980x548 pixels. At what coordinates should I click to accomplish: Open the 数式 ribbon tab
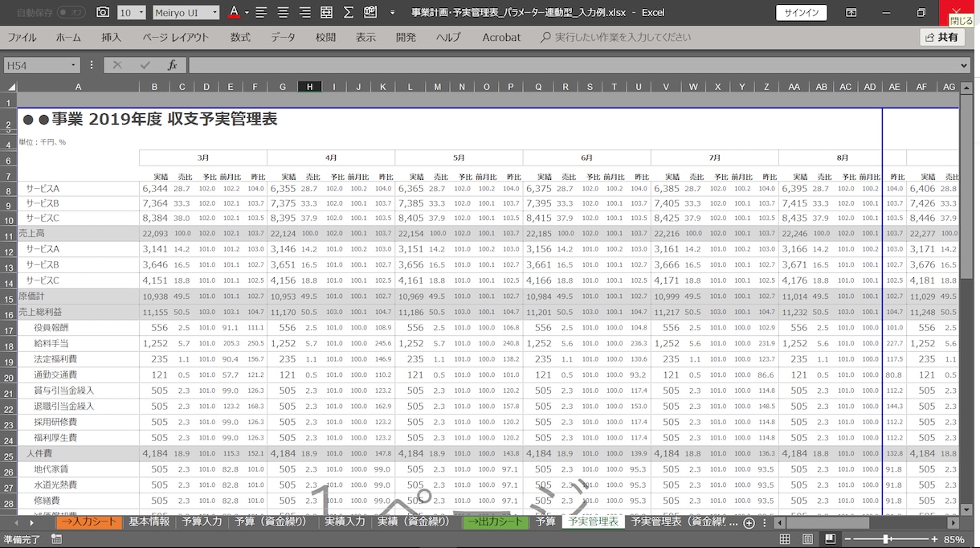(240, 37)
